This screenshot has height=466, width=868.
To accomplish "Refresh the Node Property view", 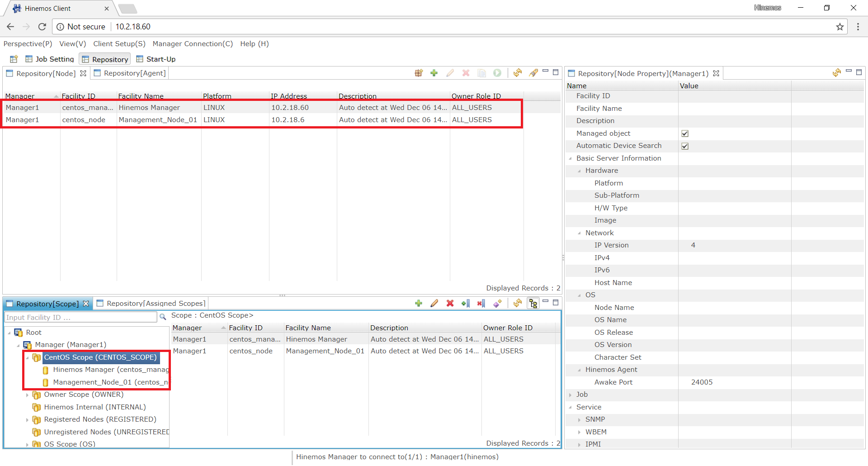I will (837, 73).
